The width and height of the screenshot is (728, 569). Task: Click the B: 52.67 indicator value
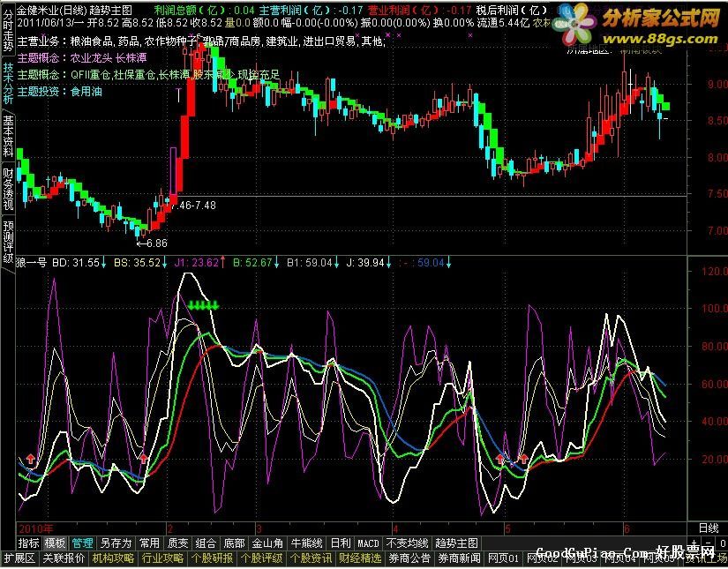[252, 263]
